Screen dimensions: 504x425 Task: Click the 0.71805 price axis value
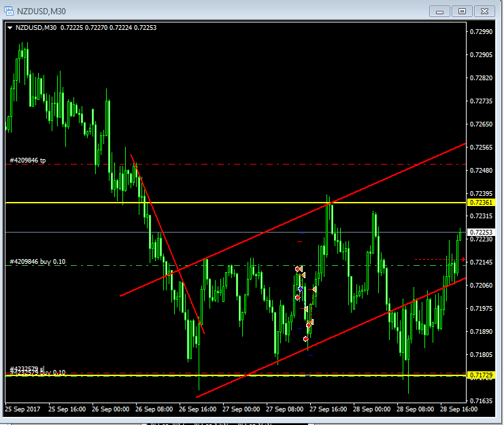[x=481, y=355]
